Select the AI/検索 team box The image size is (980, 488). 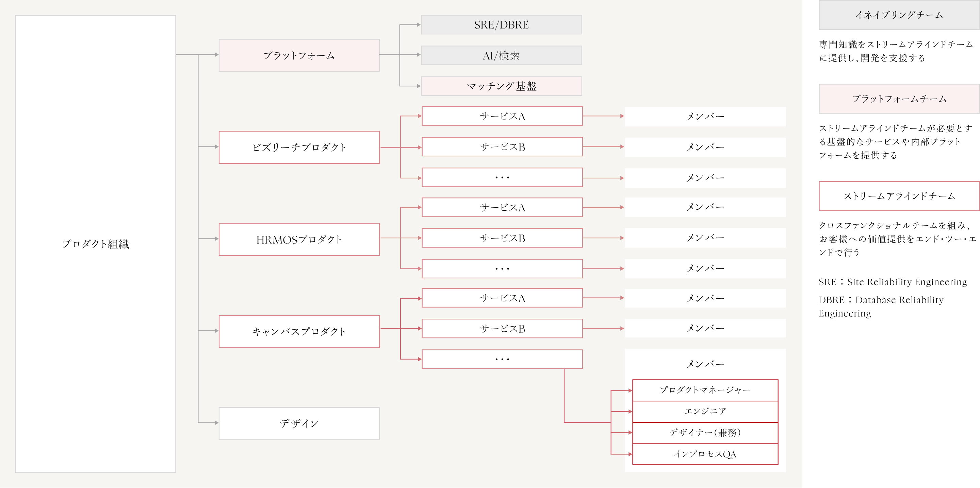(x=502, y=55)
